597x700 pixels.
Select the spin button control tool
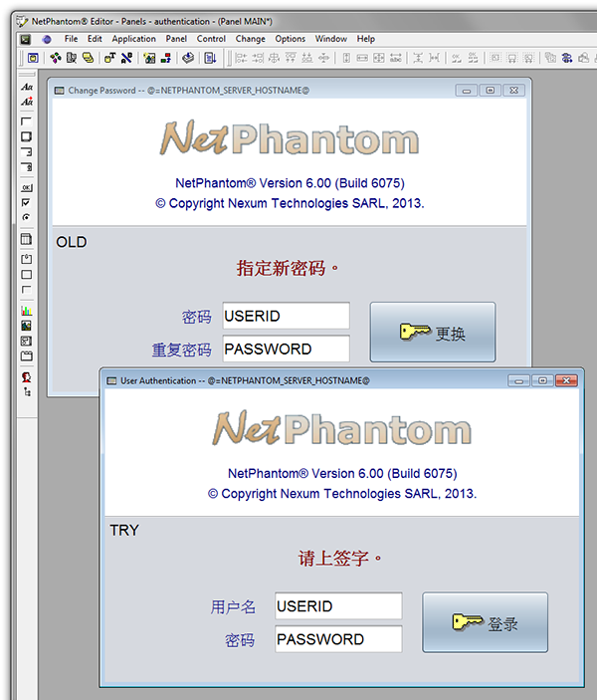[27, 167]
